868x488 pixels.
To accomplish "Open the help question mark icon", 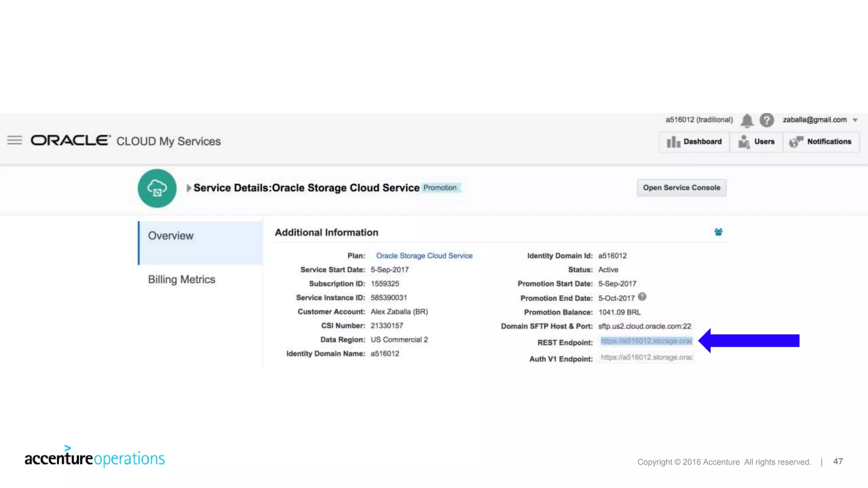I will 766,120.
